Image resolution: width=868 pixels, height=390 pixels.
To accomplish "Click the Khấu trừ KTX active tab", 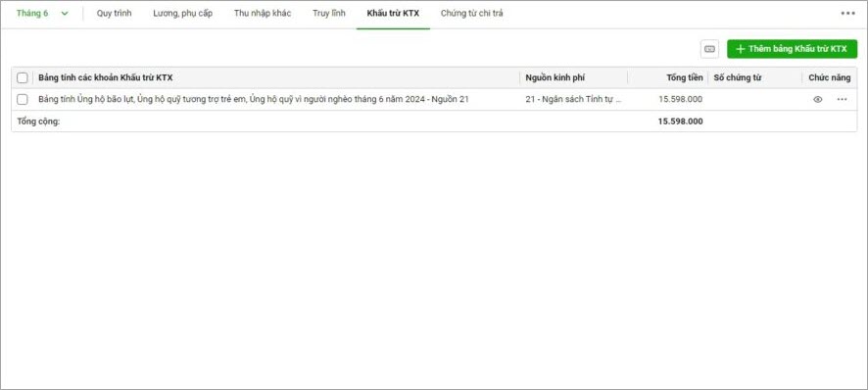I will tap(393, 14).
